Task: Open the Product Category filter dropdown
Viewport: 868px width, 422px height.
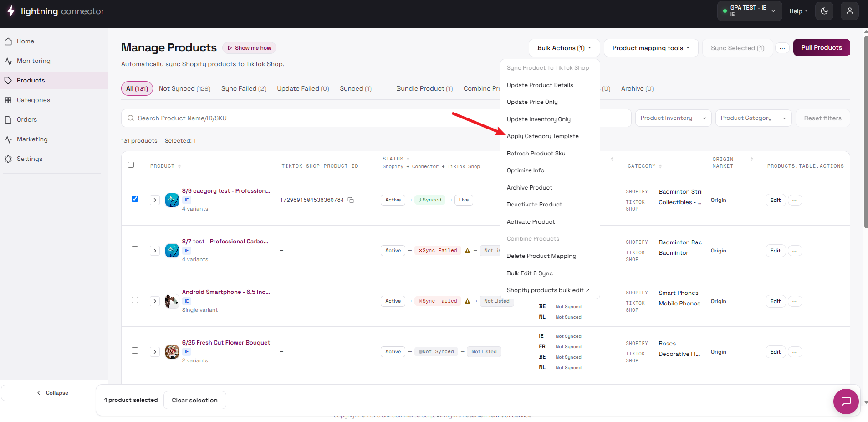Action: [753, 118]
